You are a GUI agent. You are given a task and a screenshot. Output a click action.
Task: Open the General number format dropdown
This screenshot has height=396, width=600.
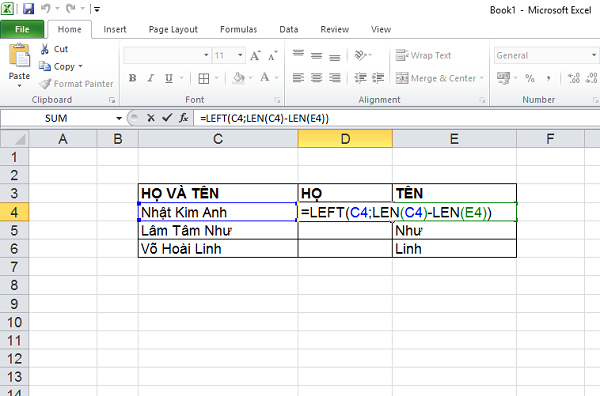pyautogui.click(x=593, y=55)
